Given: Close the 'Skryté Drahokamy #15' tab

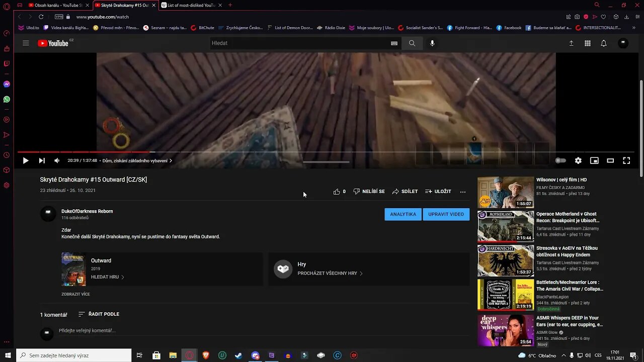Looking at the screenshot, I should pyautogui.click(x=153, y=5).
